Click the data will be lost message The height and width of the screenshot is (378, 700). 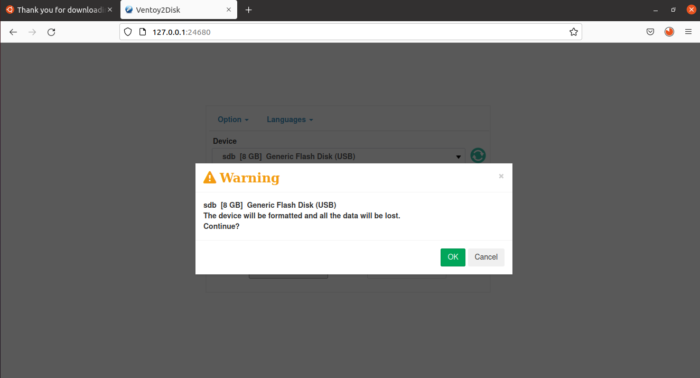coord(302,216)
